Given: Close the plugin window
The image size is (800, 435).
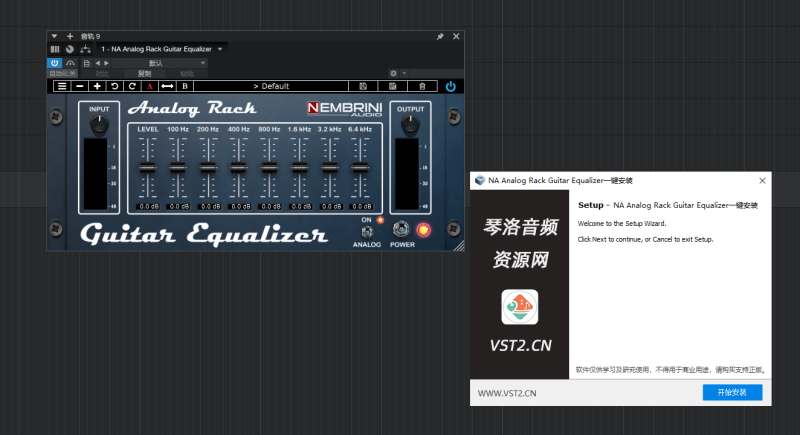Looking at the screenshot, I should coord(456,36).
